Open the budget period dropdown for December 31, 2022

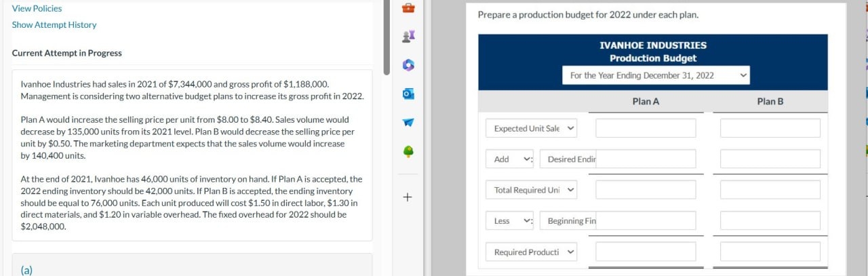click(656, 75)
